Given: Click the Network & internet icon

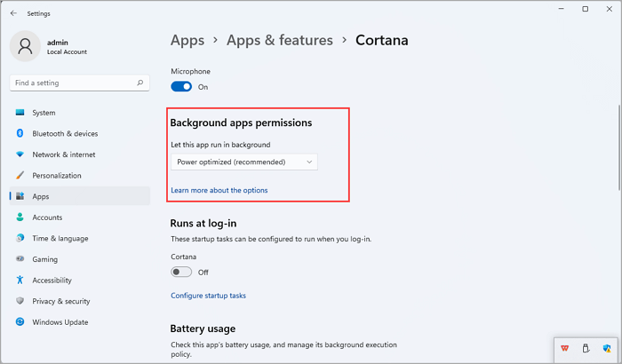Looking at the screenshot, I should click(x=20, y=154).
